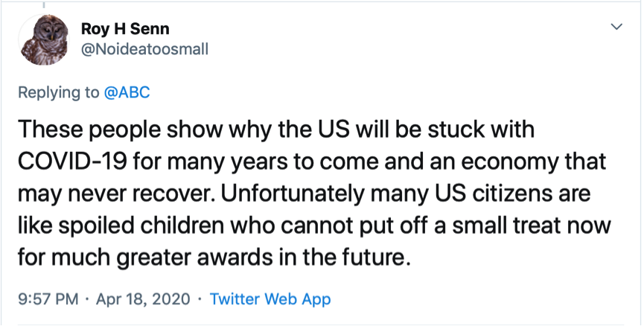Click the "Replying to" label text
This screenshot has height=326, width=644.
coord(59,92)
